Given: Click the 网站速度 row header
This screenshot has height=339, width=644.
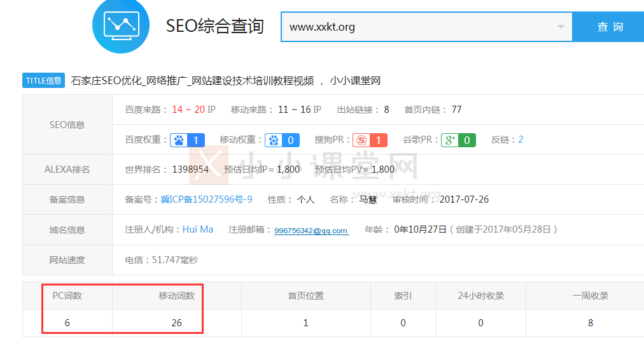Looking at the screenshot, I should tap(67, 260).
